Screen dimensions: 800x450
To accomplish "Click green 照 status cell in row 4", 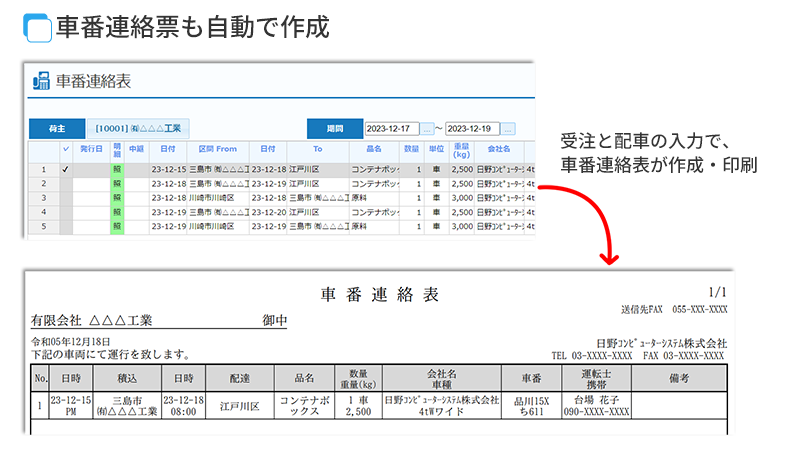I will pyautogui.click(x=116, y=212).
